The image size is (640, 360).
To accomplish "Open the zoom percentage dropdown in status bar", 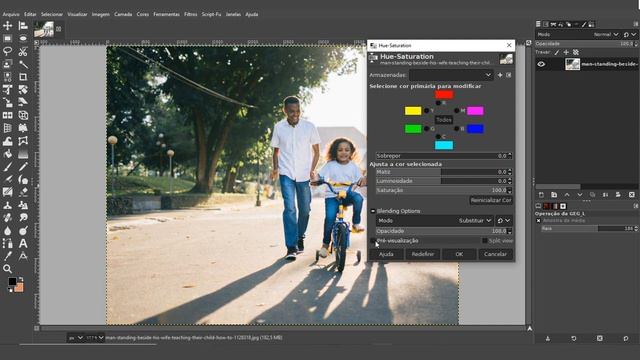I will [95, 338].
